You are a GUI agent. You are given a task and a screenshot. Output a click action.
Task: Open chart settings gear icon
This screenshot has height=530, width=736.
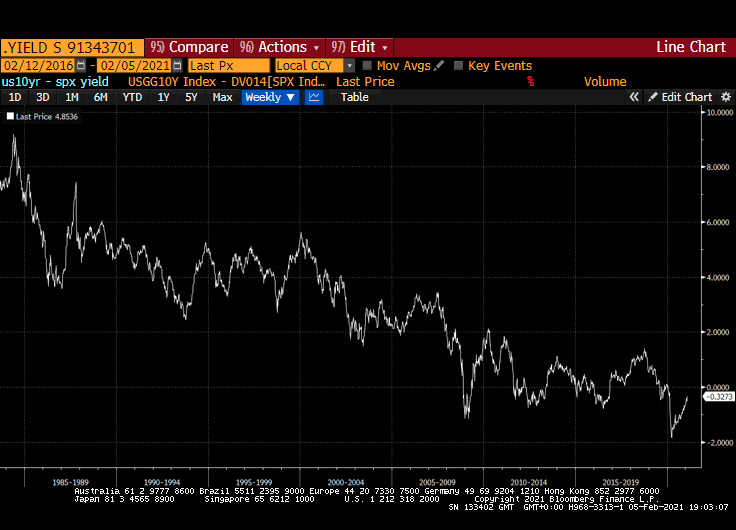point(726,97)
